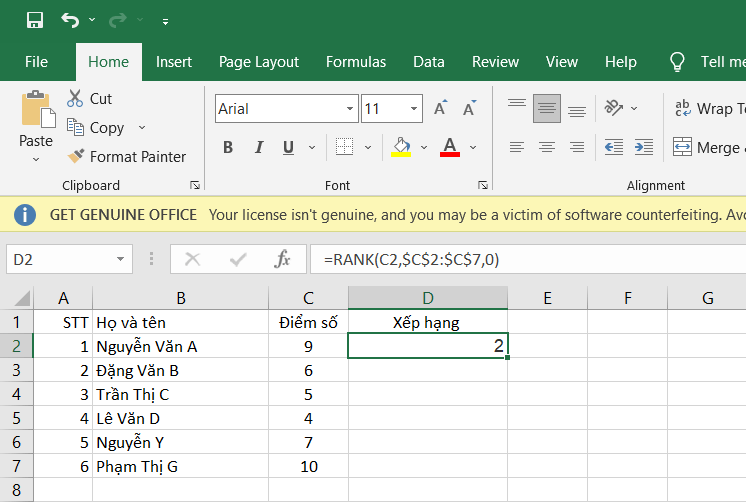Open the File tab
Viewport: 746px width, 502px height.
pos(37,62)
